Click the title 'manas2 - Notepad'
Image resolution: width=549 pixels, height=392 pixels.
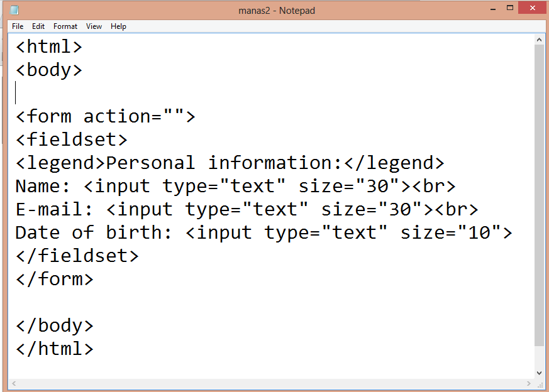pyautogui.click(x=277, y=11)
